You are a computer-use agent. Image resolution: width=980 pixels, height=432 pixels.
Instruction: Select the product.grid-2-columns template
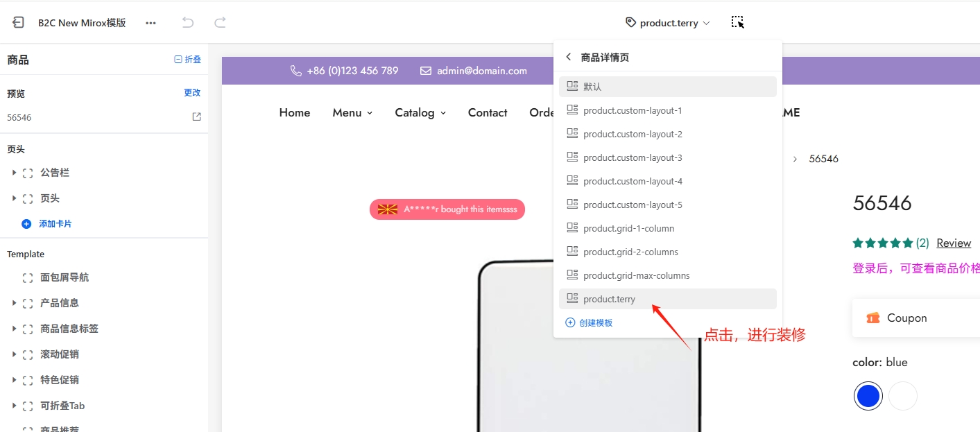(x=630, y=252)
